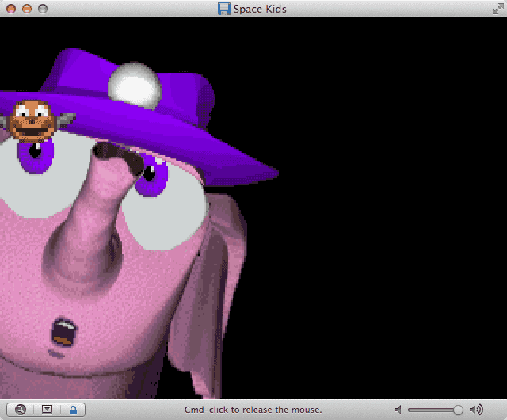507x420 pixels.
Task: Click the floppy disk title icon
Action: click(223, 9)
